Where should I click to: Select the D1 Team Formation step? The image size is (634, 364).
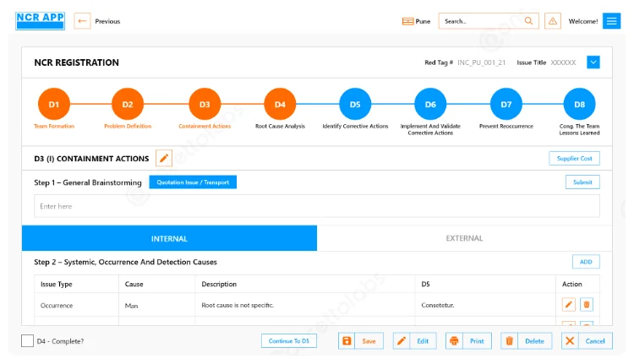pyautogui.click(x=53, y=105)
